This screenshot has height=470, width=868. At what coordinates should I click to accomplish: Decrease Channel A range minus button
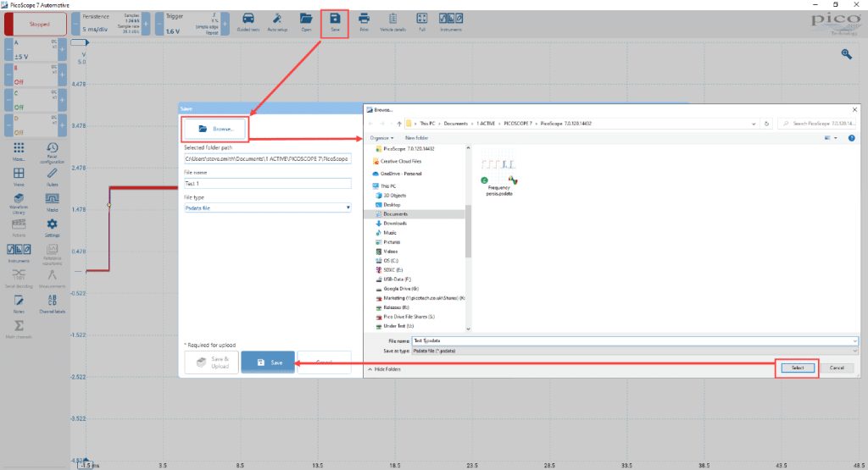coord(8,50)
